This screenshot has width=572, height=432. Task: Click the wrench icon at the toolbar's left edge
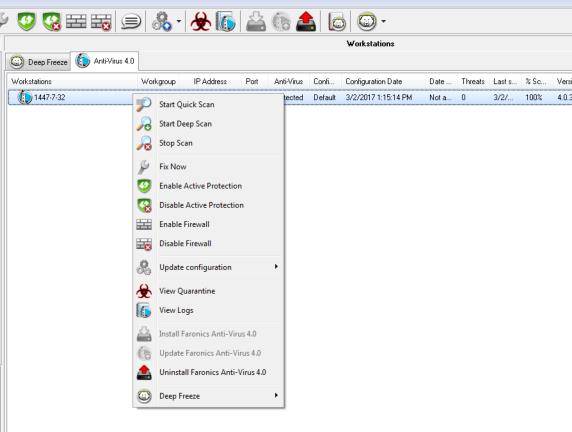tap(4, 20)
